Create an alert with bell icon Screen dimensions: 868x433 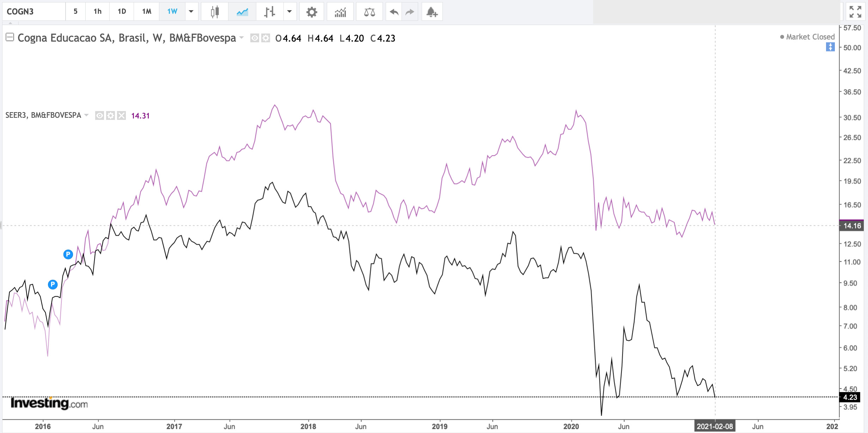pyautogui.click(x=432, y=12)
